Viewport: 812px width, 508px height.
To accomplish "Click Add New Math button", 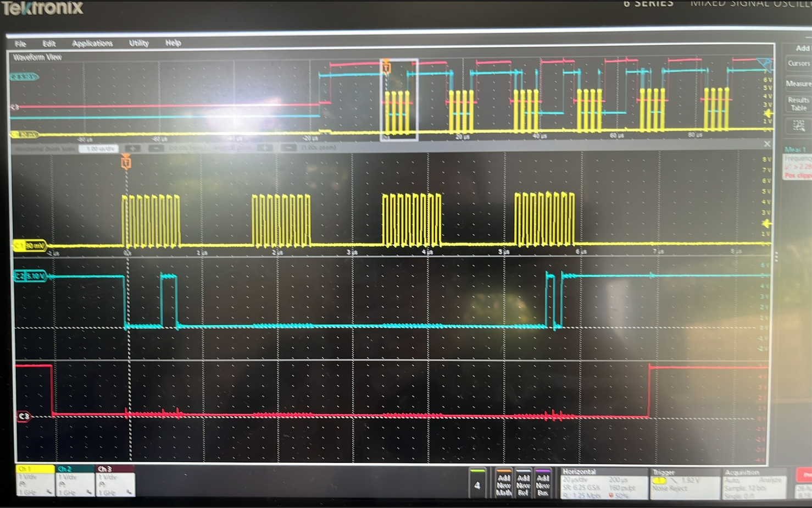I will [x=503, y=483].
